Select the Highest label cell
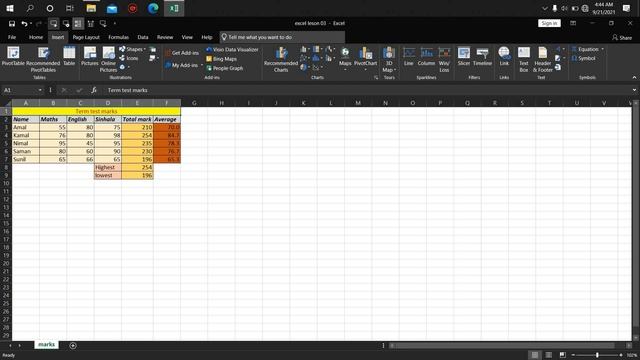This screenshot has height=360, width=640. coord(108,167)
